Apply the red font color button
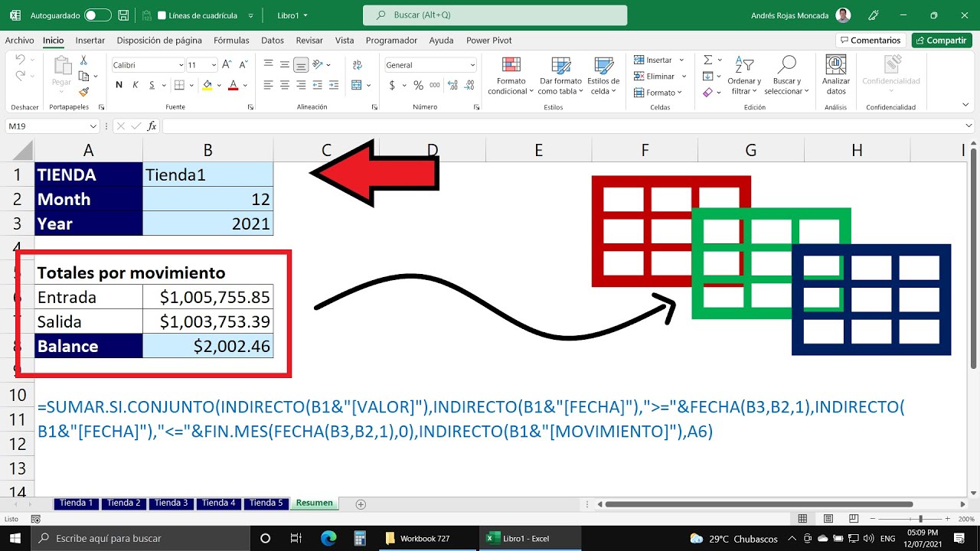980x551 pixels. coord(234,85)
